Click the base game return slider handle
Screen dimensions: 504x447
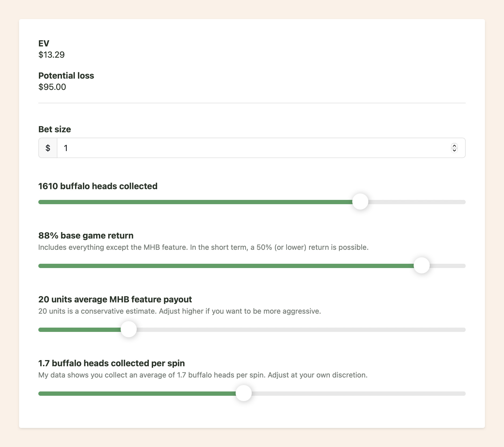[x=422, y=266]
